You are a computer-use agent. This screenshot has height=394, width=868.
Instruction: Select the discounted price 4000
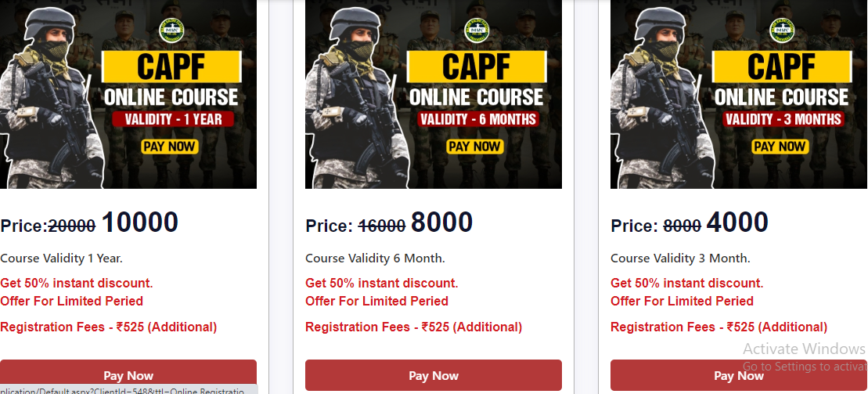(737, 222)
